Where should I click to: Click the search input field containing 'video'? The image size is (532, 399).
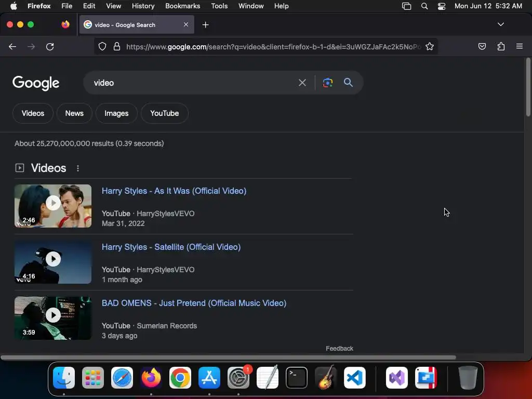tap(193, 83)
